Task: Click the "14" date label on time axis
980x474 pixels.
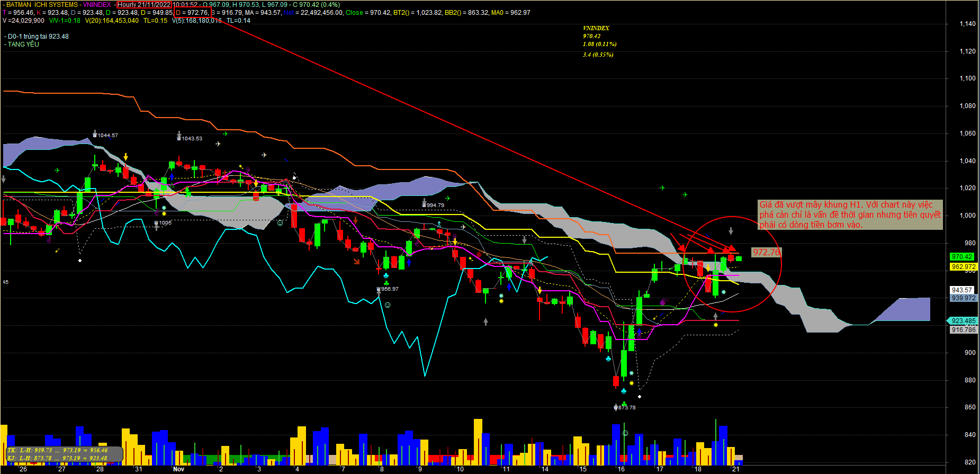Action: pos(545,469)
